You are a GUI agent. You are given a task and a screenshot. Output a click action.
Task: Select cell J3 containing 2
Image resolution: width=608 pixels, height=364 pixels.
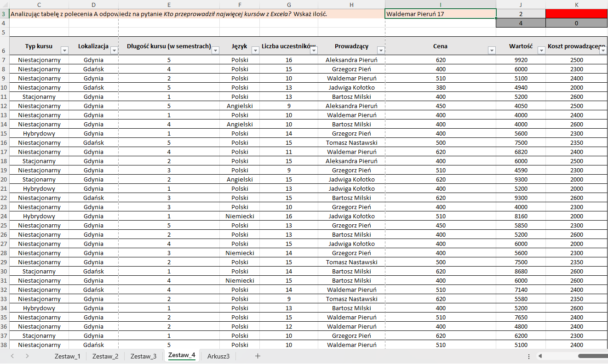pyautogui.click(x=521, y=14)
